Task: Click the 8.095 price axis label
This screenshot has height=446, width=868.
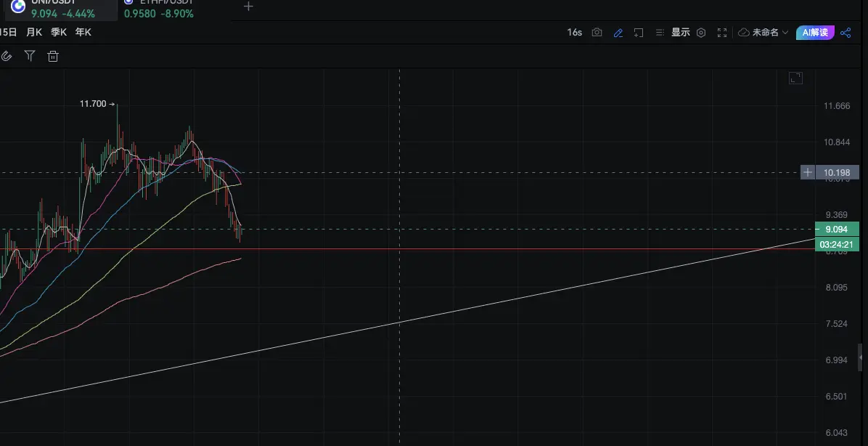Action: click(837, 287)
